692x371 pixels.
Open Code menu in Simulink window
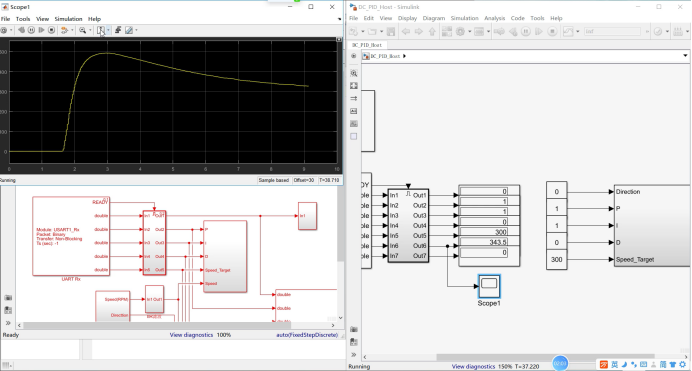518,18
